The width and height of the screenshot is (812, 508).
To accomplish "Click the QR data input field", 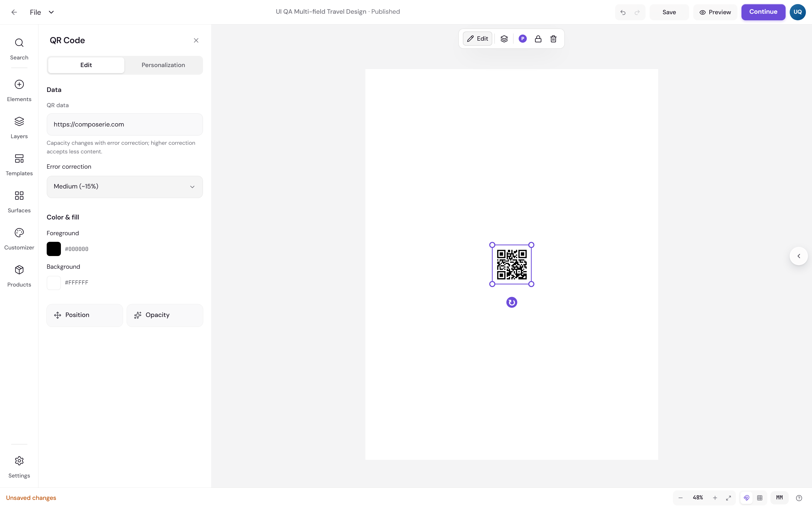I will tap(125, 124).
